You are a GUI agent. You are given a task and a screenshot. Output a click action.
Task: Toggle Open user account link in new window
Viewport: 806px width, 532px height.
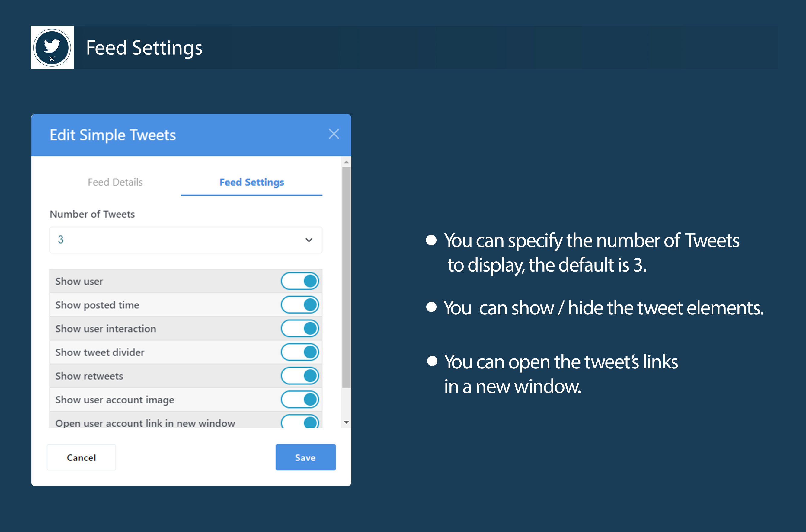click(x=300, y=422)
